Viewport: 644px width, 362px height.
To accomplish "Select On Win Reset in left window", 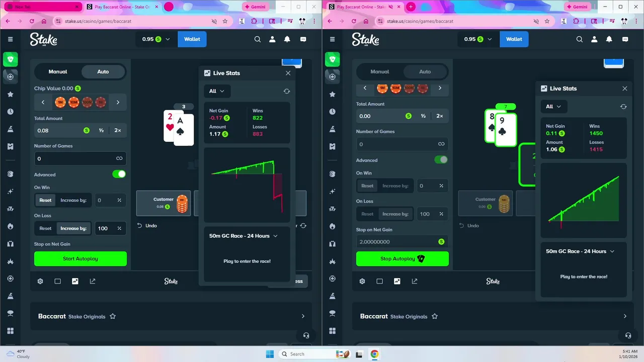I will [45, 200].
